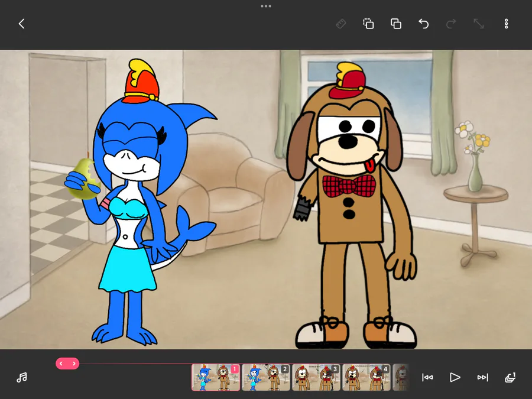Copy frame with dashed-square icon

point(368,24)
